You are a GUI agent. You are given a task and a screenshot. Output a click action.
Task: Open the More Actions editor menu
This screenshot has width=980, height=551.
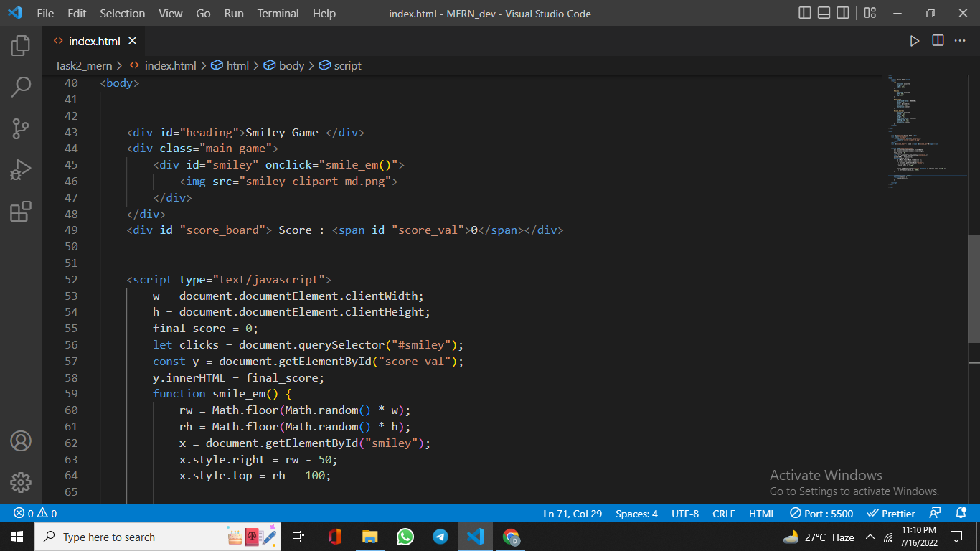tap(959, 41)
